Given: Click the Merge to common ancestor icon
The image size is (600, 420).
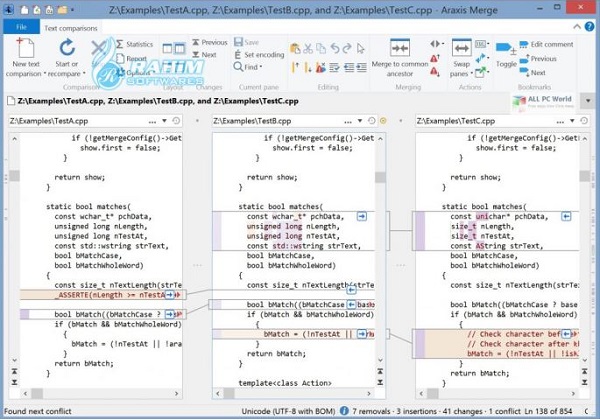Looking at the screenshot, I should 399,48.
